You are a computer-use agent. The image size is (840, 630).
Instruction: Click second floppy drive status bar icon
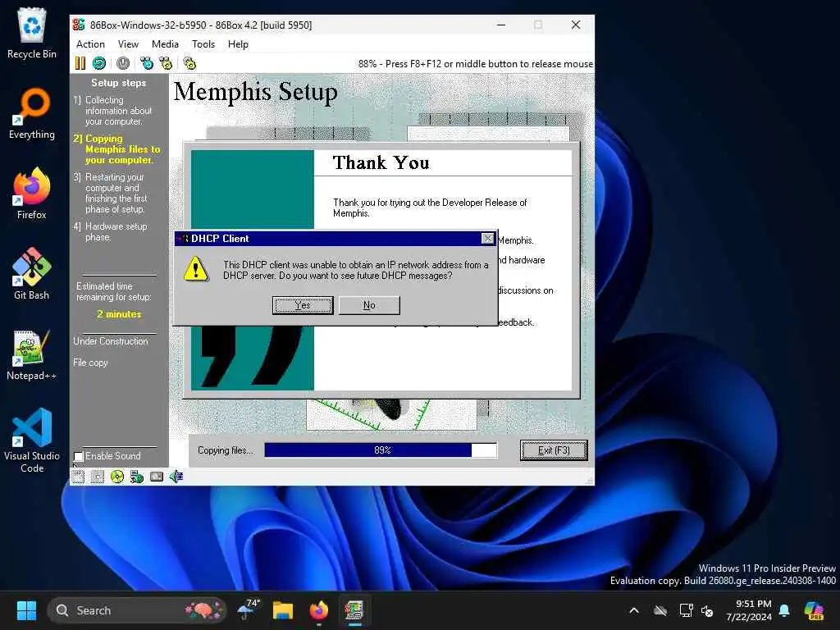[x=98, y=477]
